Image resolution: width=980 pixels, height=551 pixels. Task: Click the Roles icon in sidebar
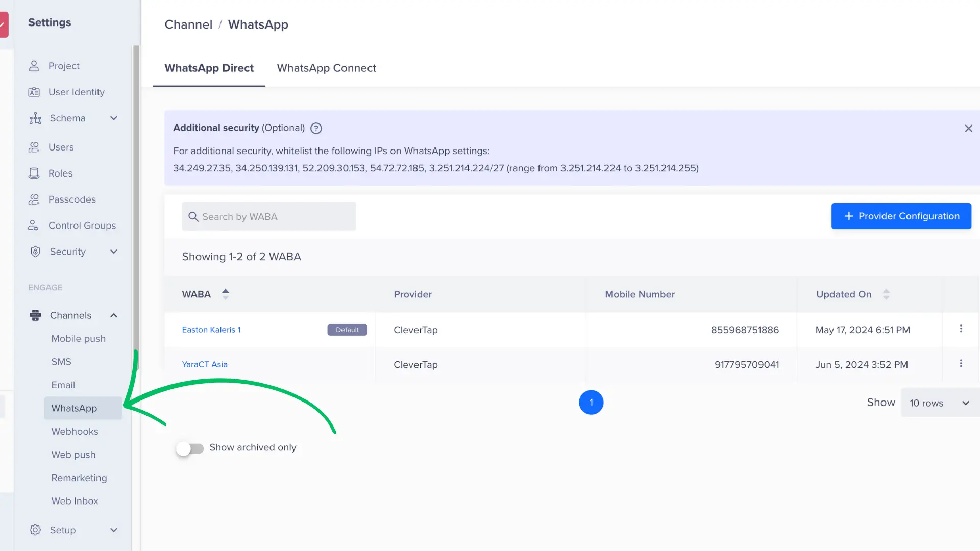tap(34, 173)
